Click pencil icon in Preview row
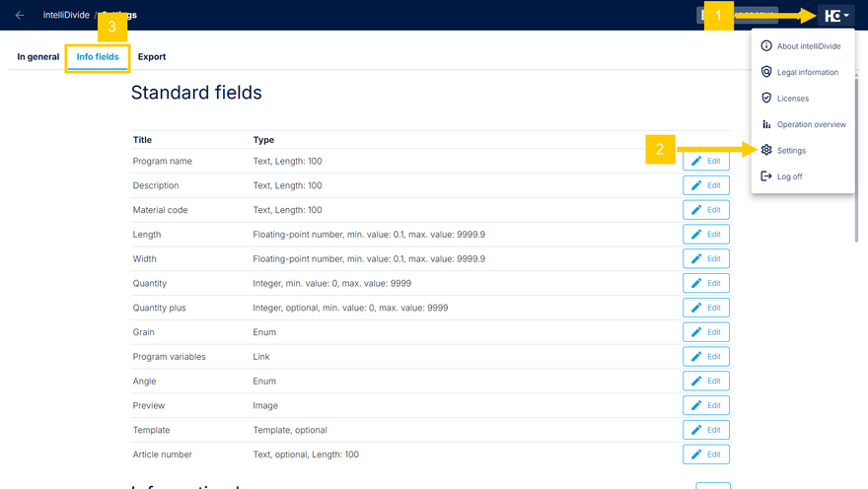868x489 pixels. 696,405
